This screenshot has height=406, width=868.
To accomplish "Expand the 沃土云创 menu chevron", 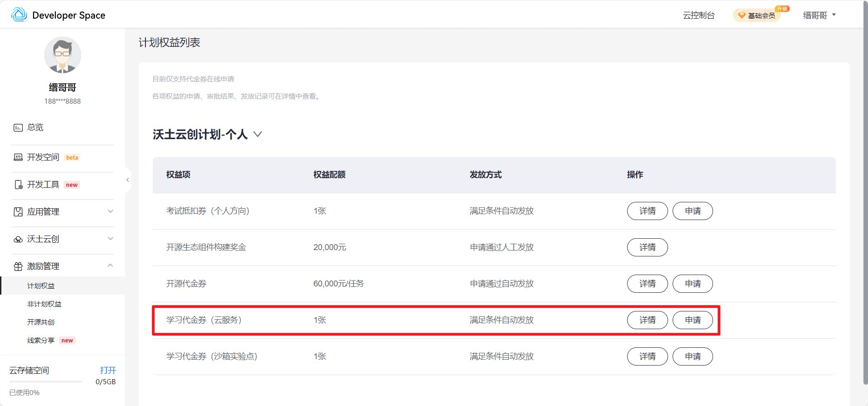I will (110, 239).
